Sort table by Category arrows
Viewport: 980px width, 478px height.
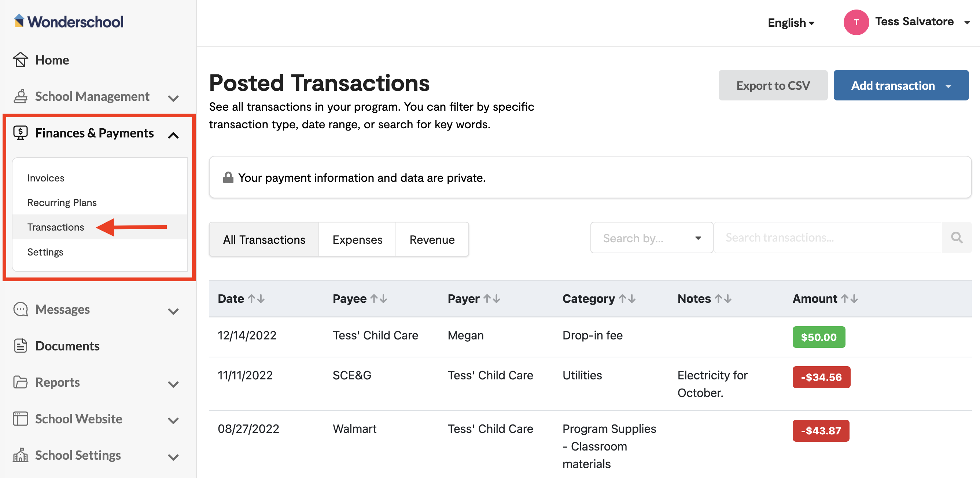click(x=627, y=299)
